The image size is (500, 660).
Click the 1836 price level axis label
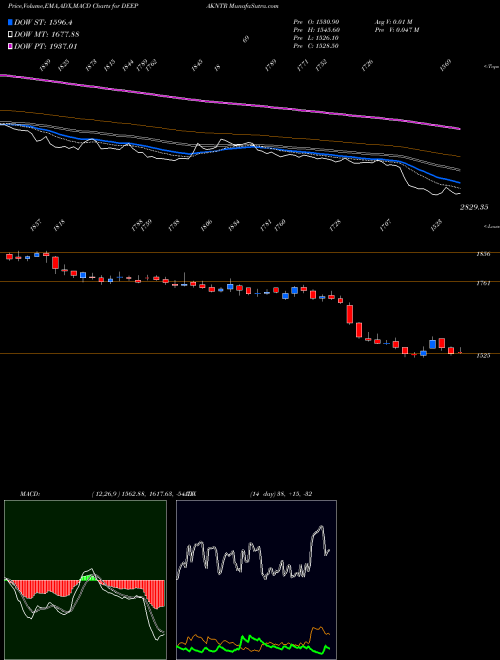click(483, 254)
